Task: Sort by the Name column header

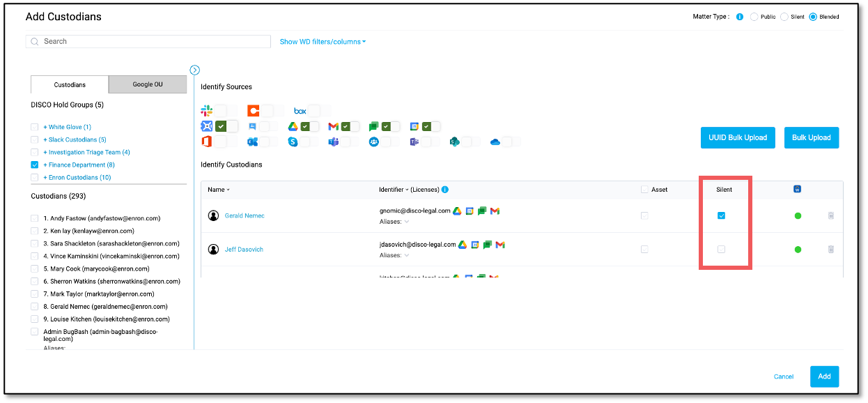Action: coord(219,190)
